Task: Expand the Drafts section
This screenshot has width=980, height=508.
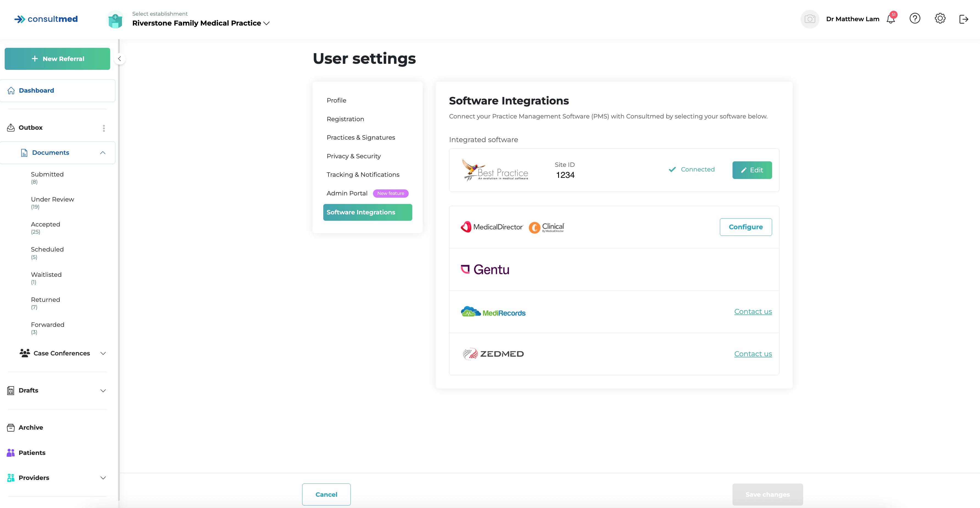Action: (103, 391)
